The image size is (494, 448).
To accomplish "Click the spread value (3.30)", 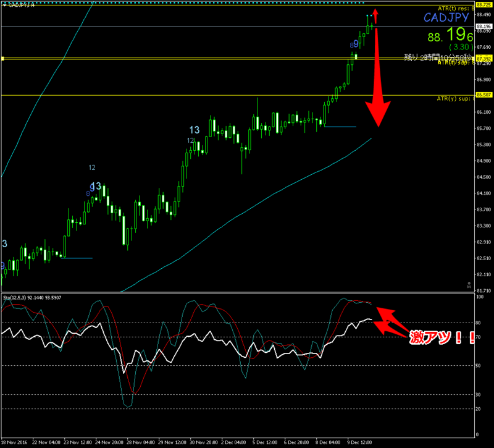I will [x=461, y=47].
